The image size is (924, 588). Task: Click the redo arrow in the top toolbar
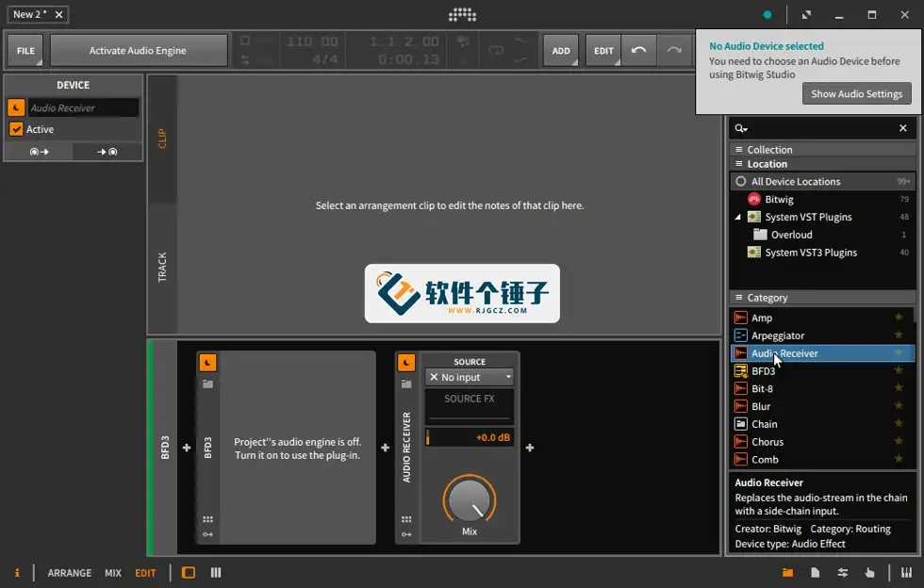[673, 51]
